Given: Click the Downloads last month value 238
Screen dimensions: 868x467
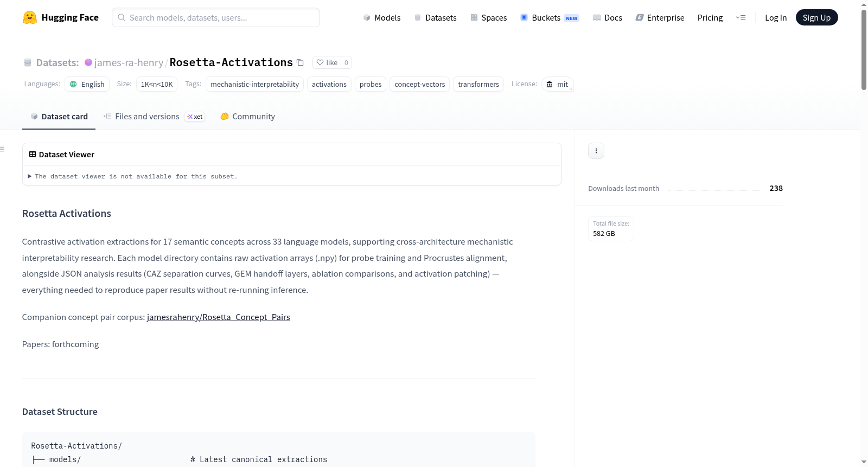Looking at the screenshot, I should 776,188.
